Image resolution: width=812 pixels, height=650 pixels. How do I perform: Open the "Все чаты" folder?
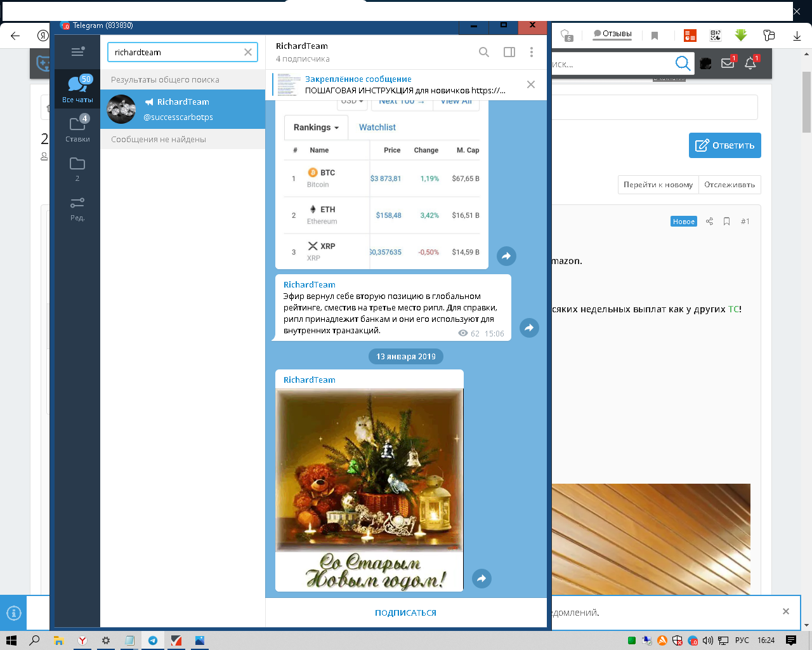point(77,89)
